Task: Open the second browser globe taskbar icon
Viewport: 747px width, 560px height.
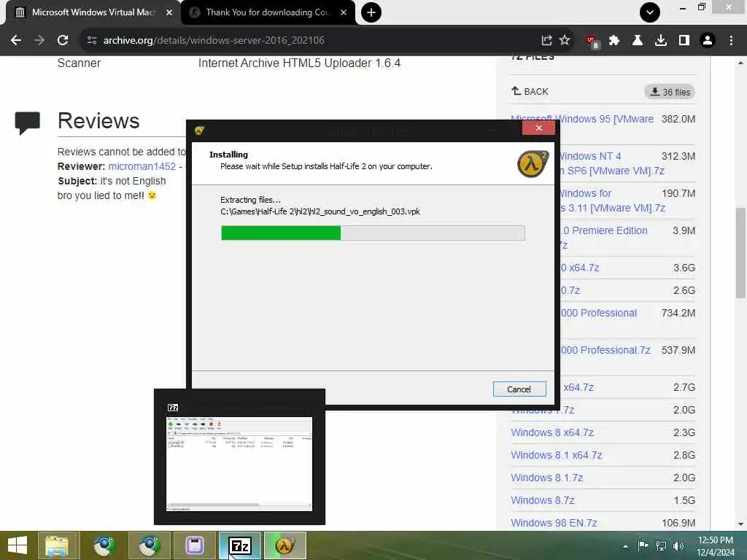Action: click(149, 545)
